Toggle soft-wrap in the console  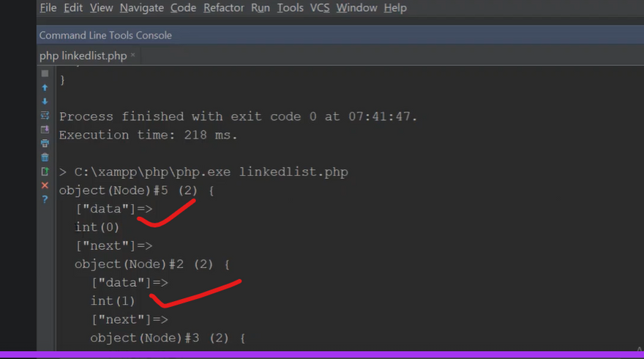[x=45, y=115]
